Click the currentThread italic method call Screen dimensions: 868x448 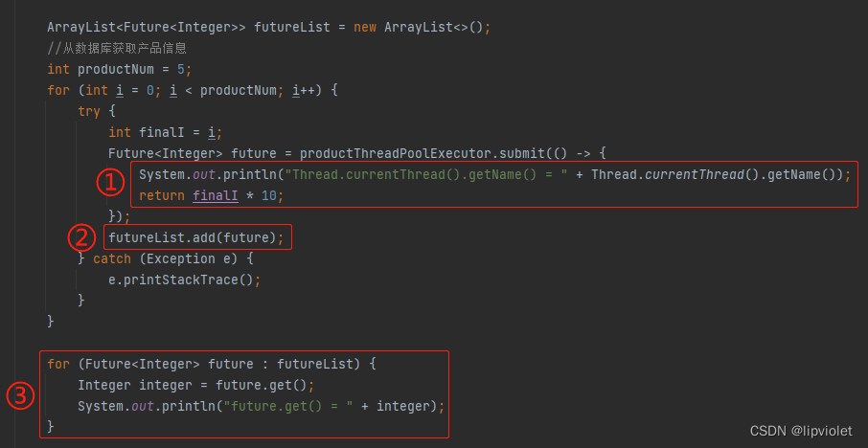[695, 175]
